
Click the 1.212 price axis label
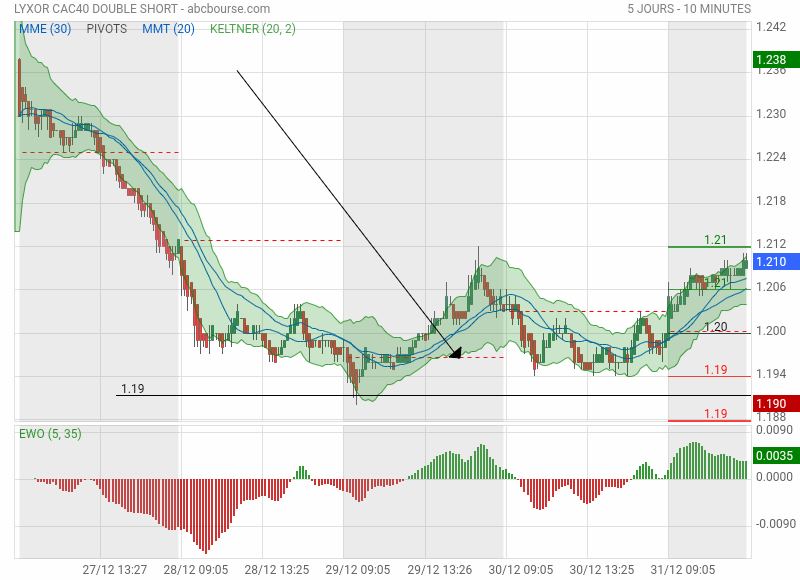pos(771,243)
